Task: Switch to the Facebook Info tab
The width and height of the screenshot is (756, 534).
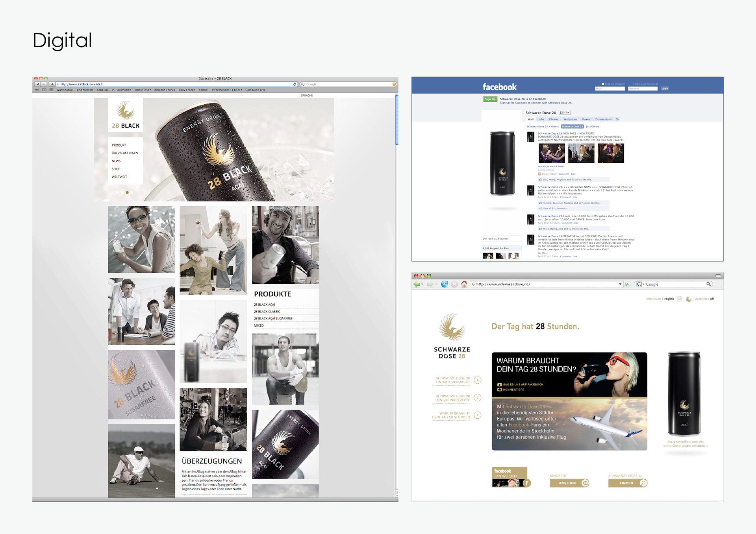Action: pyautogui.click(x=541, y=119)
